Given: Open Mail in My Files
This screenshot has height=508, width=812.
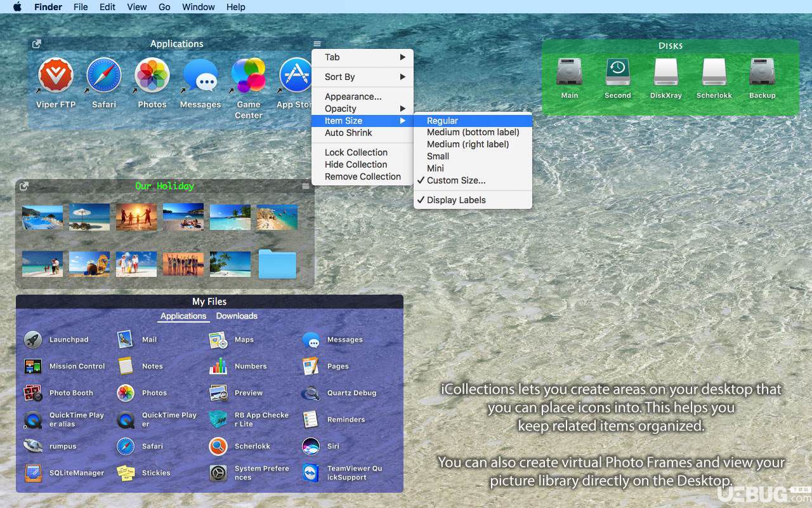Looking at the screenshot, I should pyautogui.click(x=126, y=340).
